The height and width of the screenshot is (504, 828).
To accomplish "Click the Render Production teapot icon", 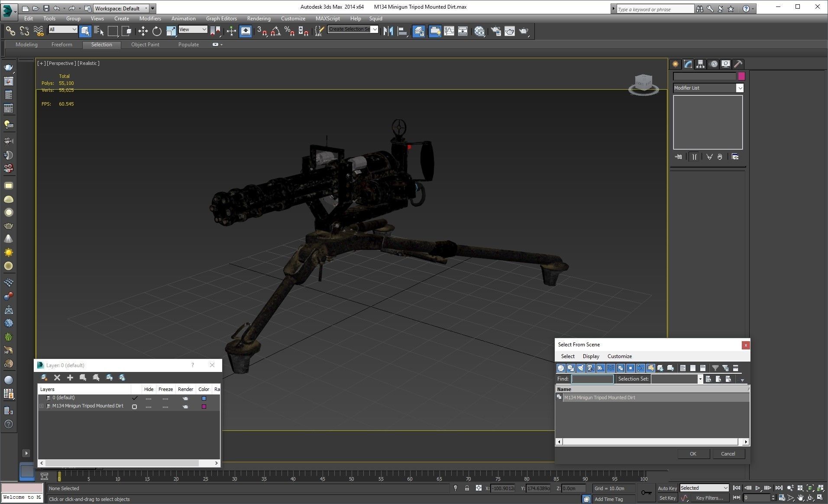I will click(x=524, y=31).
